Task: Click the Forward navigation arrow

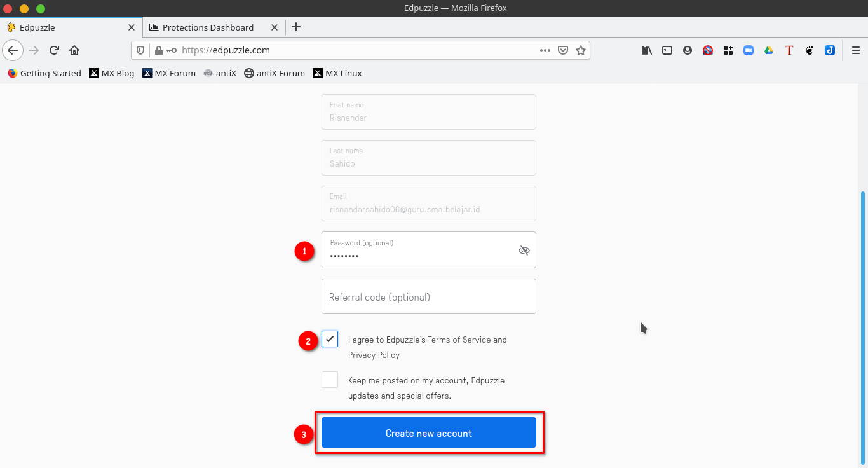Action: [x=34, y=50]
